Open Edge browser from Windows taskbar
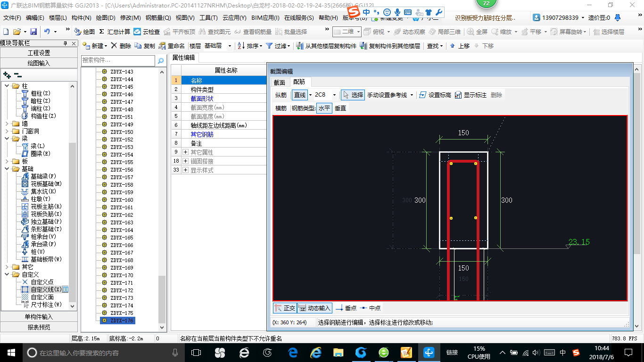This screenshot has height=362, width=644. (x=293, y=352)
